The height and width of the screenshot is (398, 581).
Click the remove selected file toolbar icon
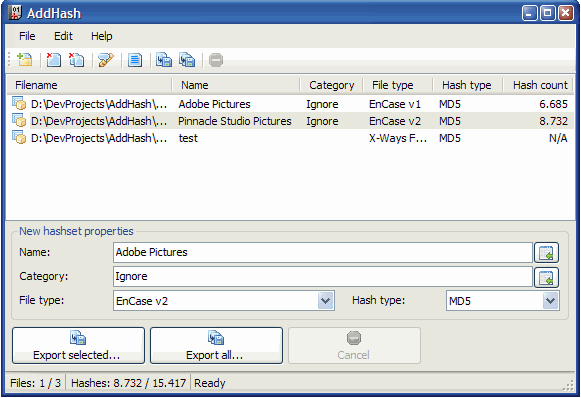(x=53, y=60)
